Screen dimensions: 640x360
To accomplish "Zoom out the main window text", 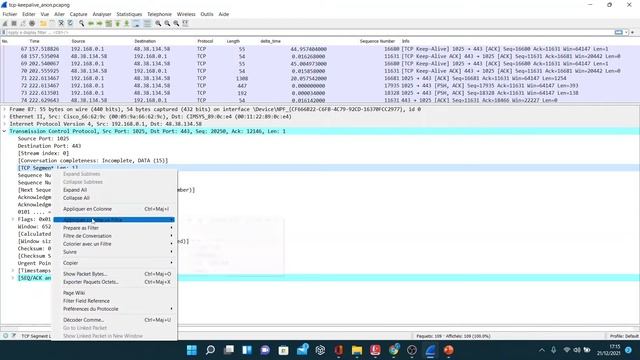I will click(x=167, y=24).
